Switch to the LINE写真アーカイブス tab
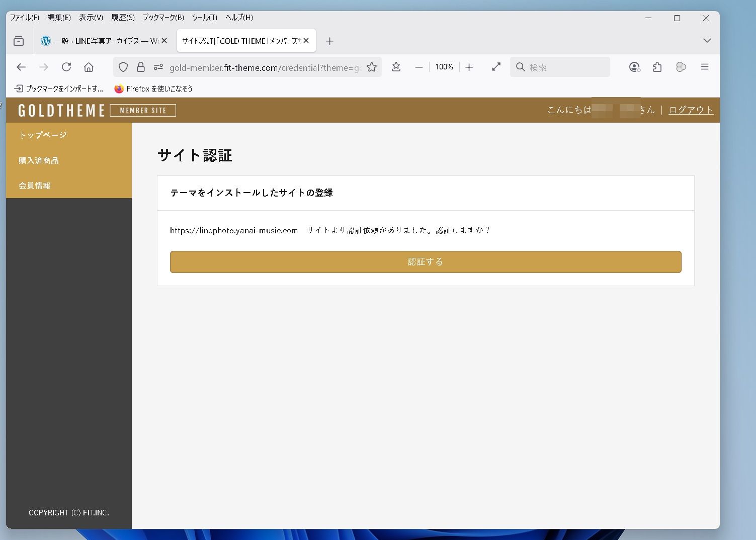 (104, 41)
